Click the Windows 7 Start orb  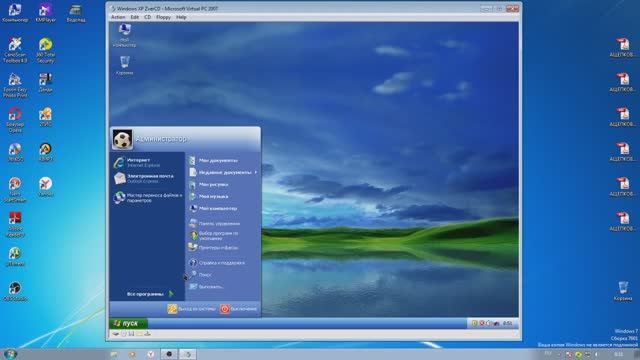(x=10, y=354)
